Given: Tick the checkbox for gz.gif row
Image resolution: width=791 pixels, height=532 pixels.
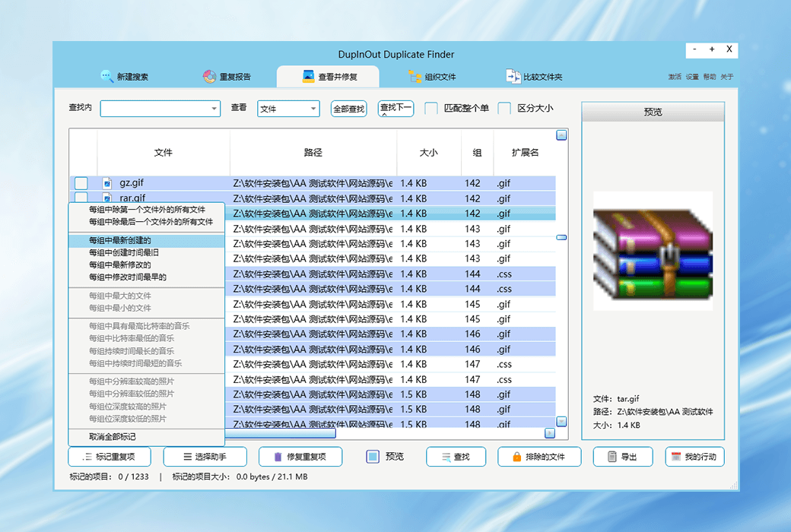Looking at the screenshot, I should tap(81, 183).
